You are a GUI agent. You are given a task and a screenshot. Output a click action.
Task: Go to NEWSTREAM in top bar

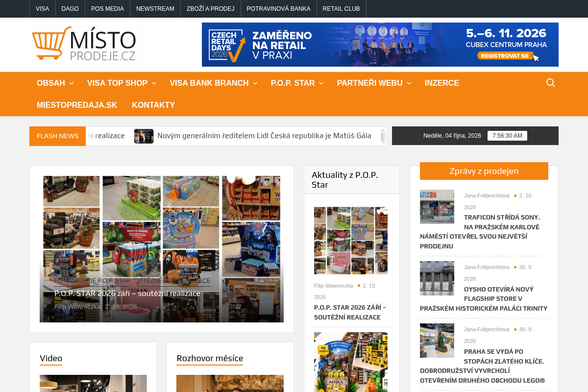click(155, 9)
